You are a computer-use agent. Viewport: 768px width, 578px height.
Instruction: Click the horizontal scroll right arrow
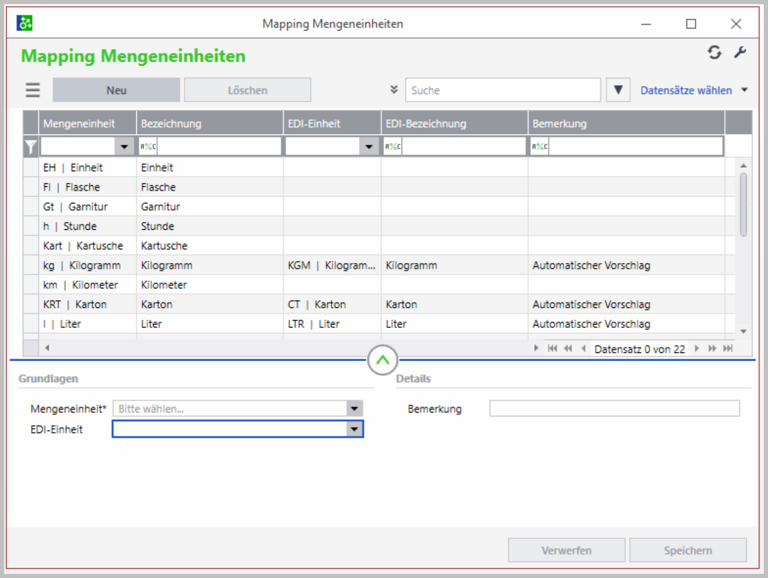click(x=536, y=348)
